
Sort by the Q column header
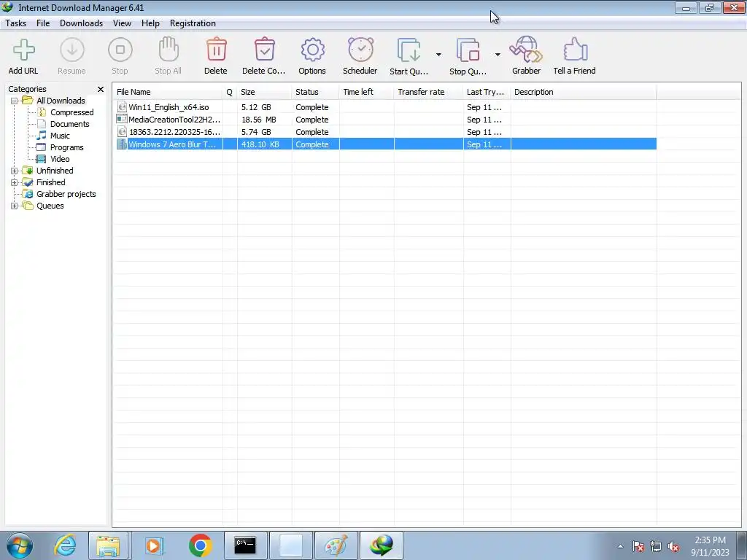tap(230, 92)
